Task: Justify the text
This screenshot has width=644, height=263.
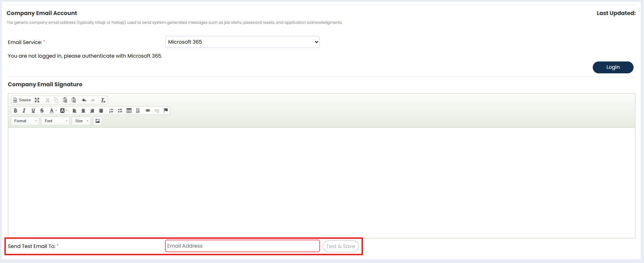Action: (101, 110)
